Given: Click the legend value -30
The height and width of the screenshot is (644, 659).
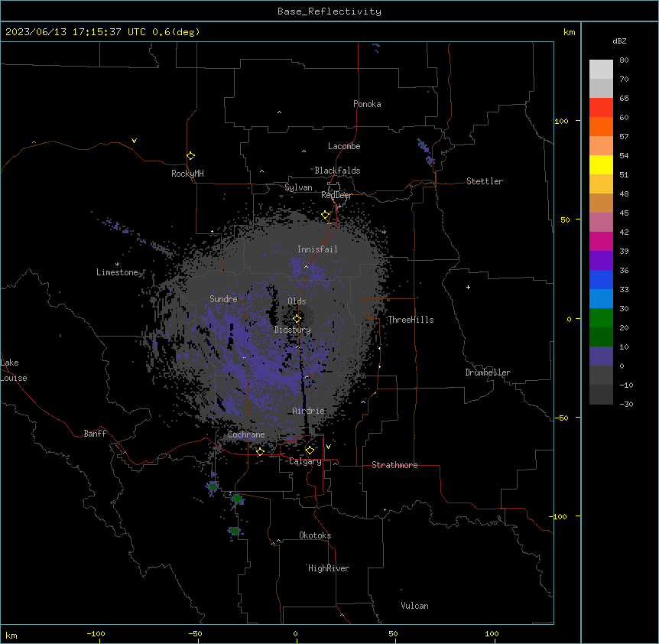Looking at the screenshot, I should 626,404.
